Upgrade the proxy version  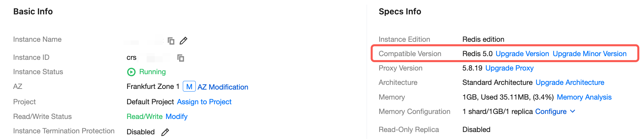pyautogui.click(x=509, y=68)
